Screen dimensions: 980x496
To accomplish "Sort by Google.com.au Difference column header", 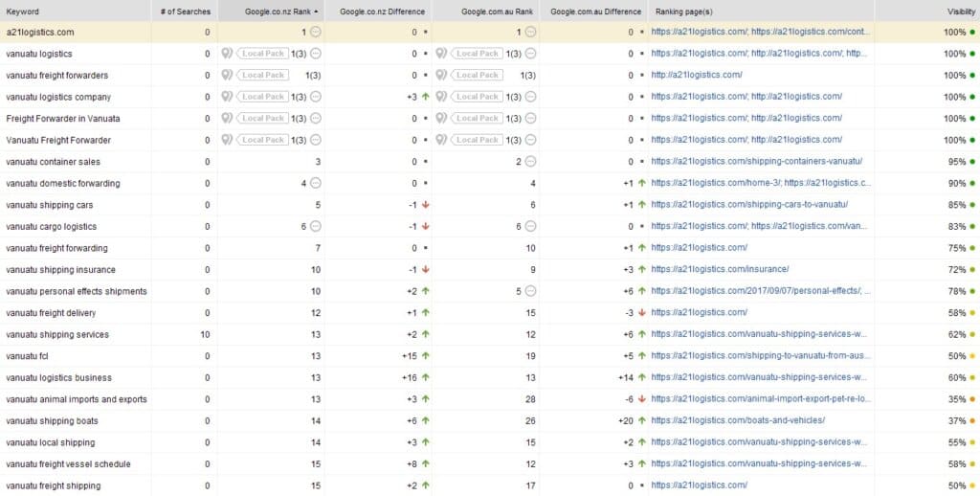I will (593, 11).
